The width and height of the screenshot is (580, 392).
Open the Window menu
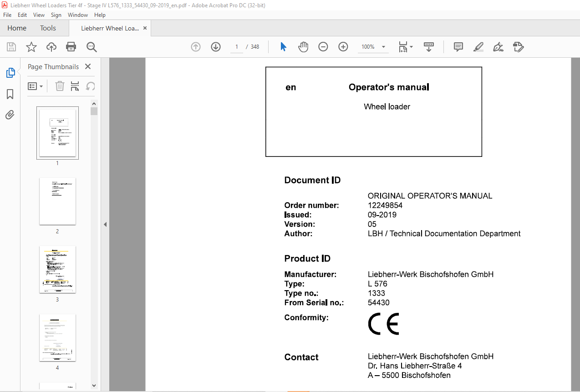click(78, 15)
